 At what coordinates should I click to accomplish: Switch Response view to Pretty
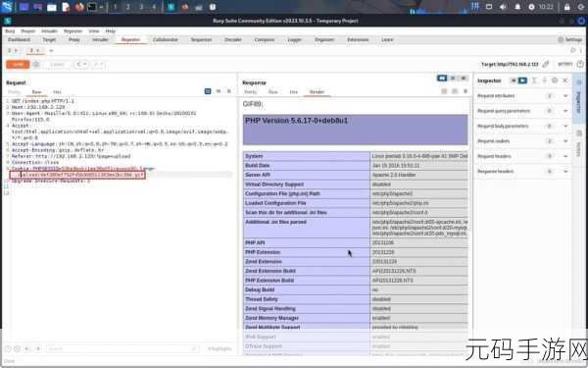pyautogui.click(x=251, y=92)
